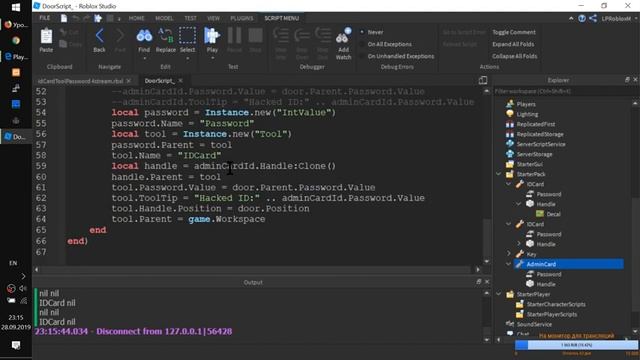Image resolution: width=640 pixels, height=360 pixels.
Task: Click the Add Watch icon
Action: coord(343,36)
